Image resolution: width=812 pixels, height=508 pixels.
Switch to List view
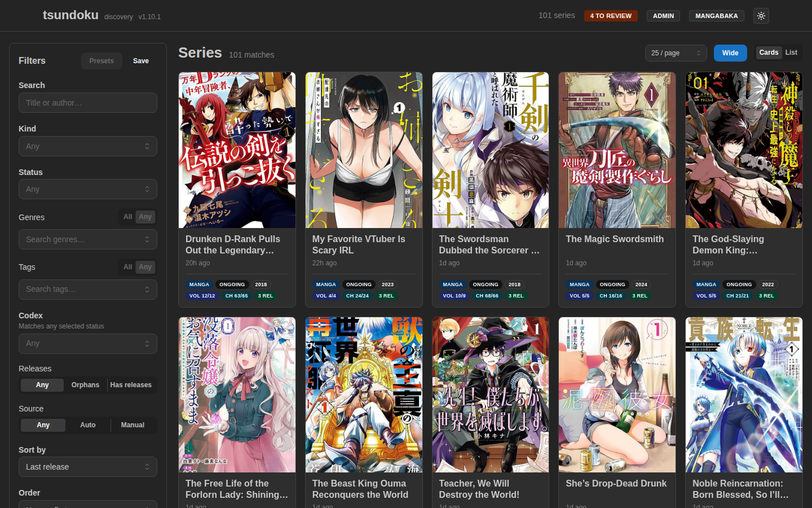pos(791,52)
